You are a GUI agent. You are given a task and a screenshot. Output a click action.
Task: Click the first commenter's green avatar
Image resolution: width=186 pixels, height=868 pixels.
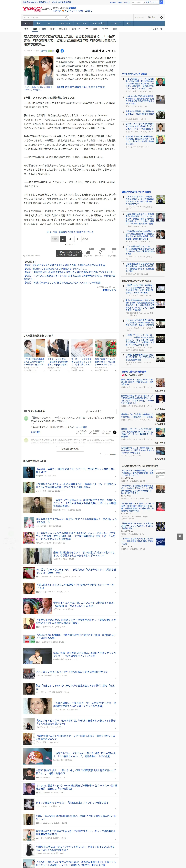26,418
